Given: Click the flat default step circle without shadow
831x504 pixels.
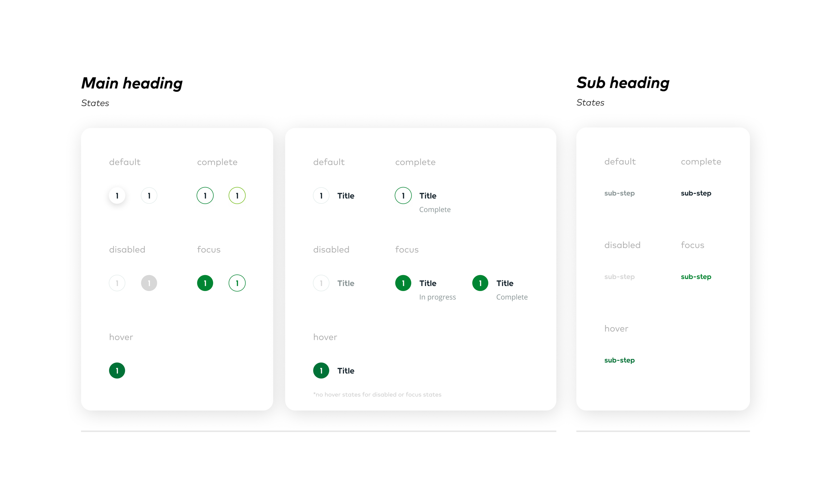Looking at the screenshot, I should [x=149, y=196].
